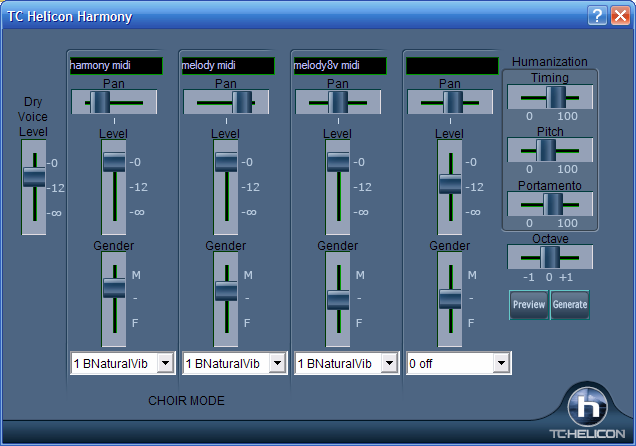
Task: Click the Humanization Pitch slider handle
Action: point(546,150)
